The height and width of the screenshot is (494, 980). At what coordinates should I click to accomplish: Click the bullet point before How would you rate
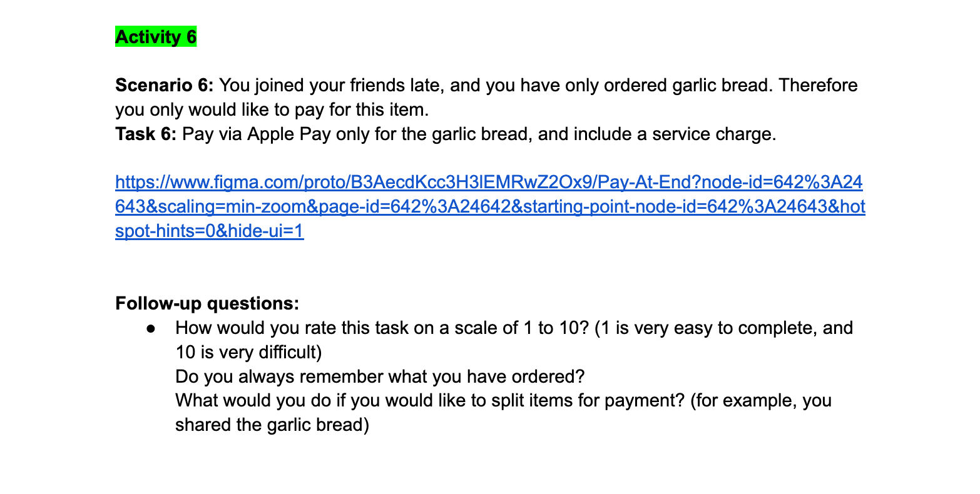coord(150,328)
